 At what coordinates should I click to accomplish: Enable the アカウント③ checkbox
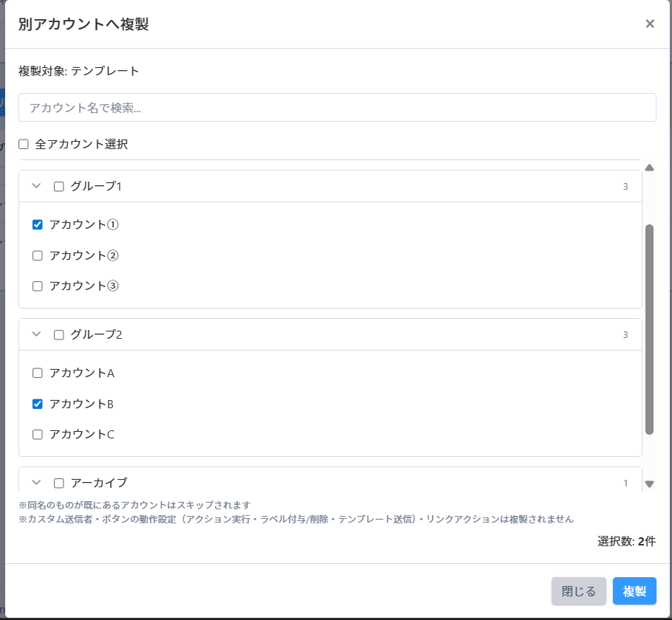pos(38,286)
